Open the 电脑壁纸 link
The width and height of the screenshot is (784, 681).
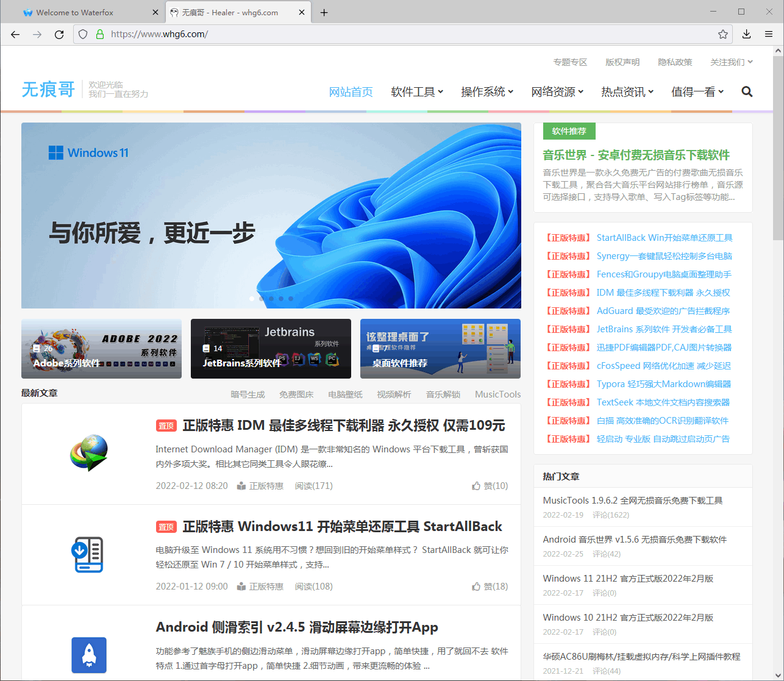point(345,394)
